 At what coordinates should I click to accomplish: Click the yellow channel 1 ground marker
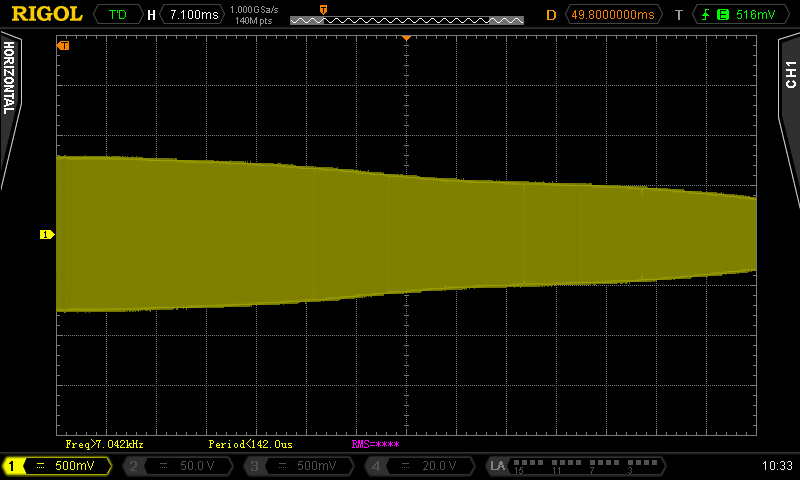(x=47, y=235)
